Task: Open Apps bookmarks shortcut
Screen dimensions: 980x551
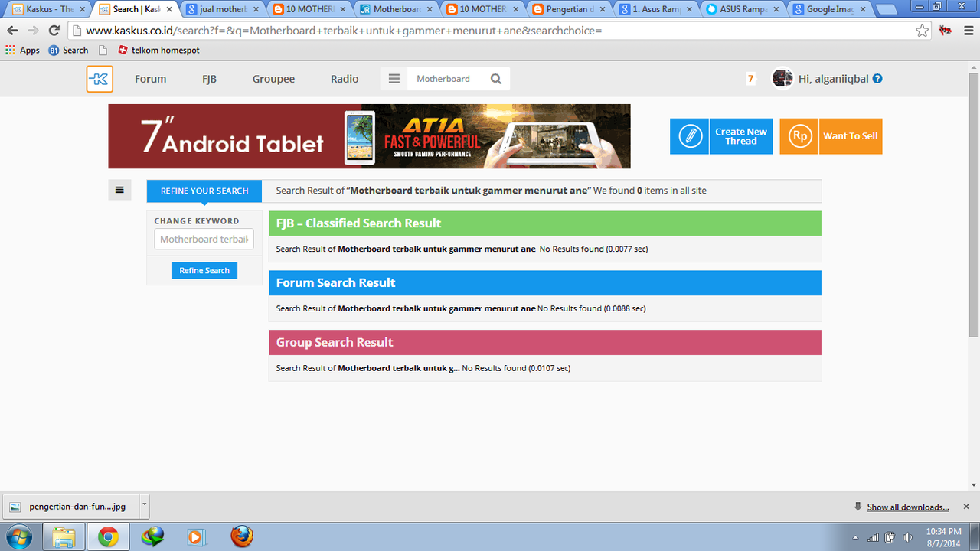Action: pos(23,51)
